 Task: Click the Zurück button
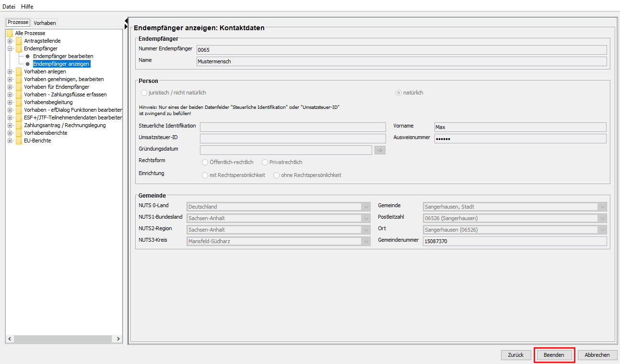tap(516, 355)
